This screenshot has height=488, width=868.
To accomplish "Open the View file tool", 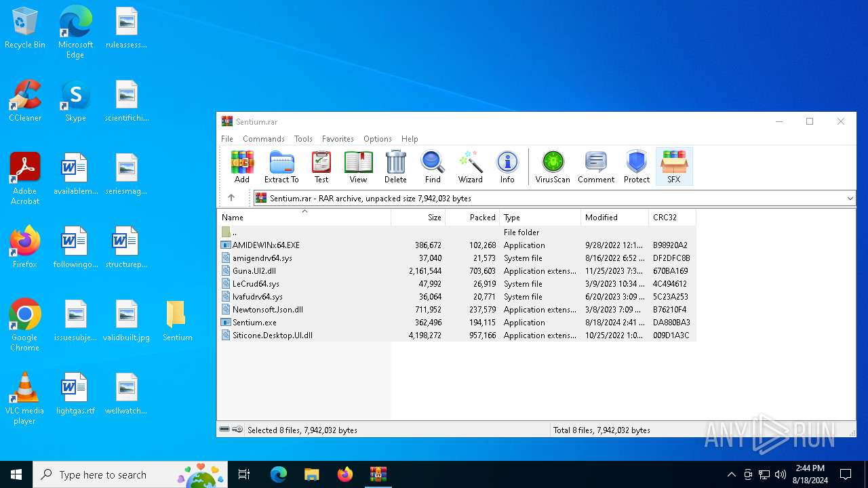I will tap(358, 167).
